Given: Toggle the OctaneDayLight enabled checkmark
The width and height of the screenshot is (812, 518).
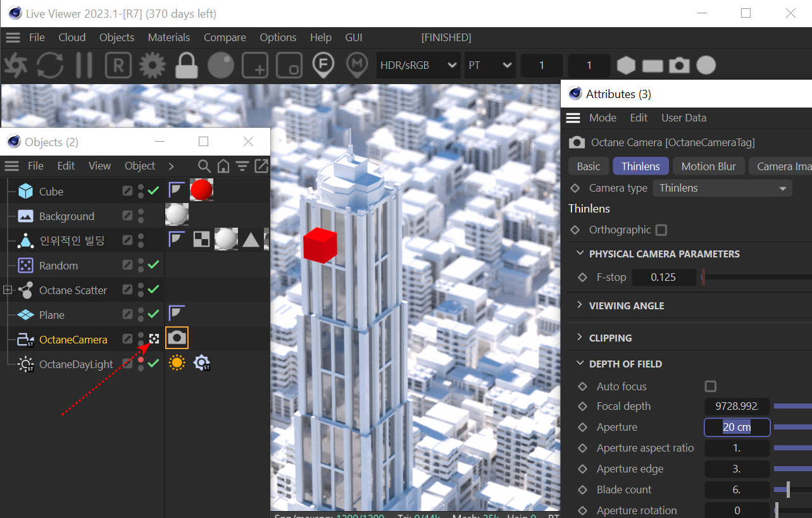Looking at the screenshot, I should 153,363.
